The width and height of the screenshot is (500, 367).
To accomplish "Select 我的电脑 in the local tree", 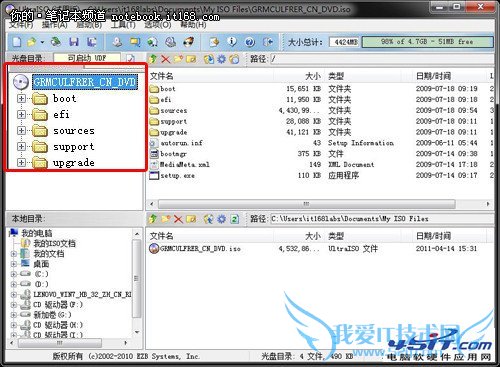I will coord(37,233).
